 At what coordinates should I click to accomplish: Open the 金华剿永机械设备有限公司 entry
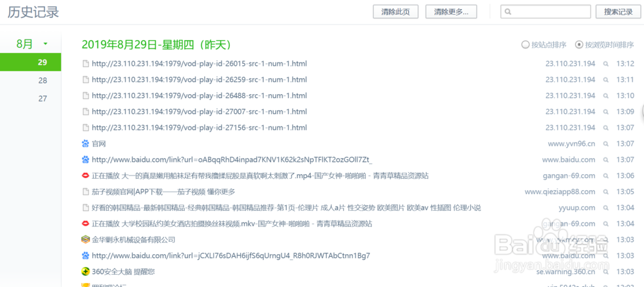pyautogui.click(x=133, y=240)
